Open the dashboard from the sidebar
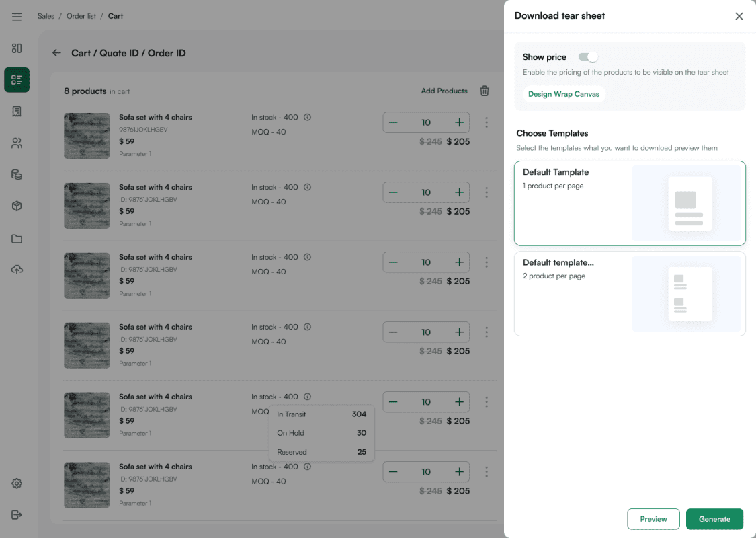This screenshot has height=538, width=756. 16,48
